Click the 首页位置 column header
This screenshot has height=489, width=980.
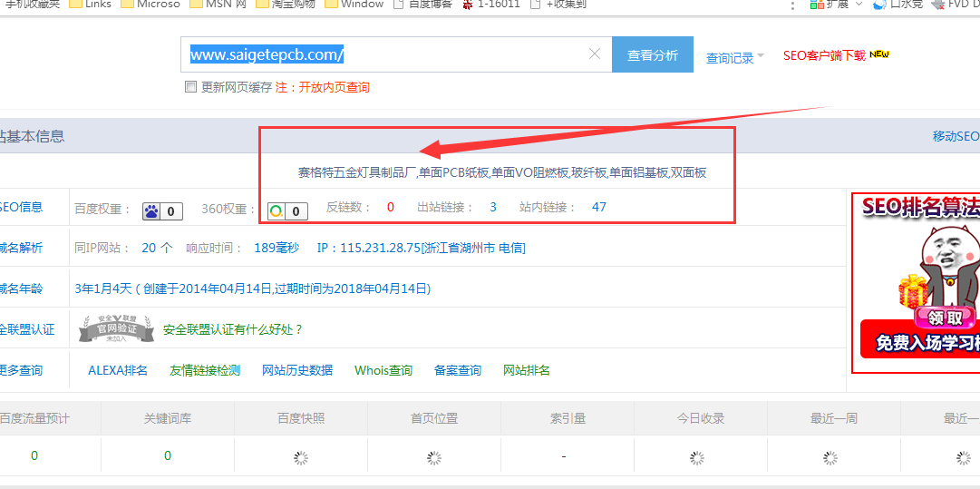tap(434, 418)
